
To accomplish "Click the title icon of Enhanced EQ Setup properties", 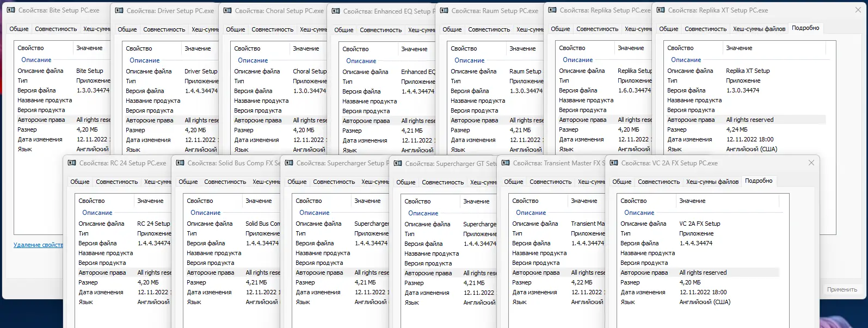I will 335,11.
